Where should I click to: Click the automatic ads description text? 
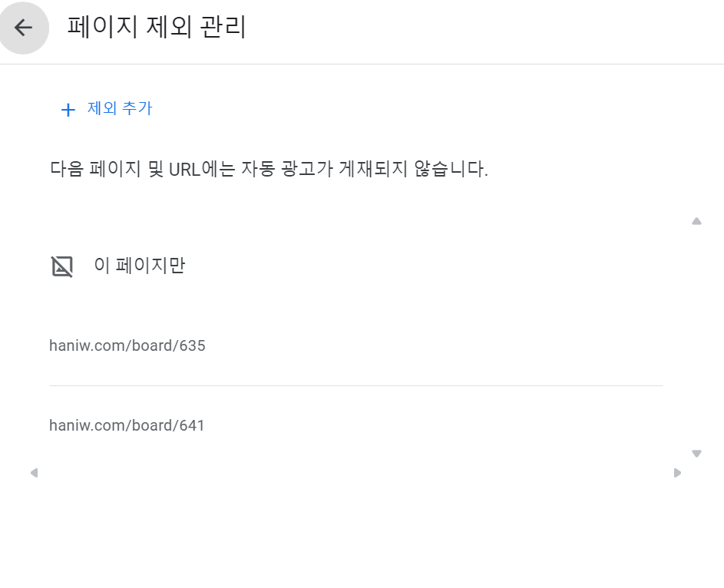[x=269, y=168]
